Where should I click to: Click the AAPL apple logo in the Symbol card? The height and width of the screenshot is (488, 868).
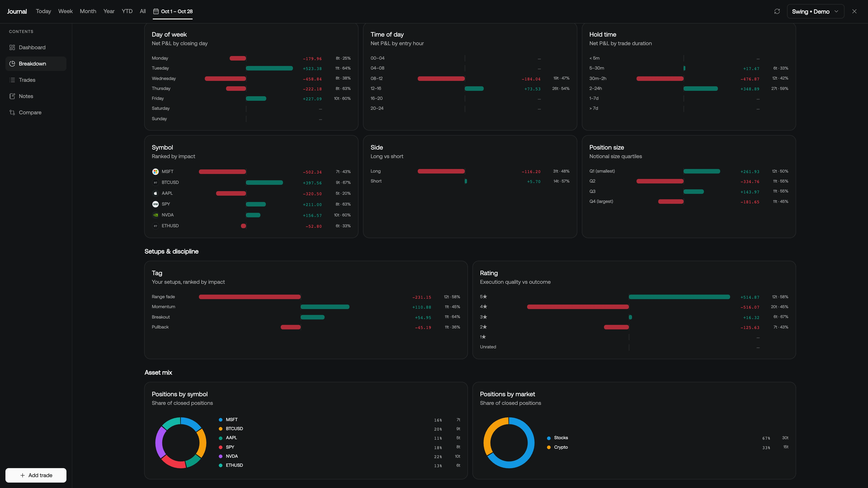pyautogui.click(x=155, y=193)
